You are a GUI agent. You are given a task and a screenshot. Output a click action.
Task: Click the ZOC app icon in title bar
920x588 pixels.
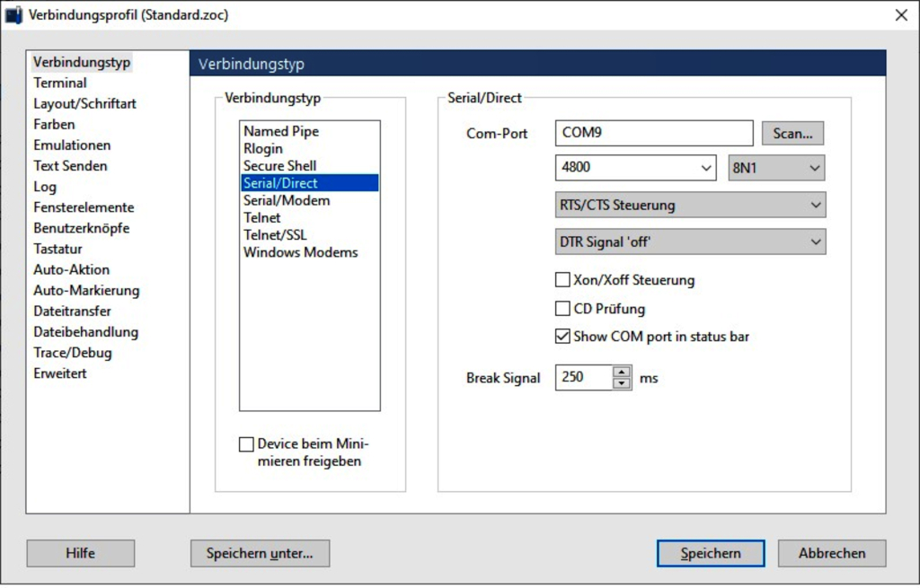tap(13, 14)
